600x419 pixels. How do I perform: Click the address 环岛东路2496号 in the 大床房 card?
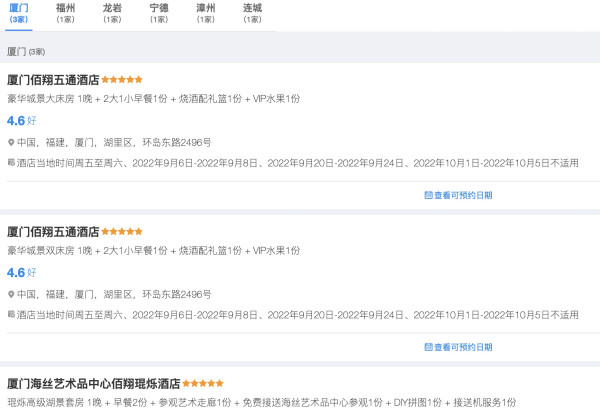click(177, 143)
